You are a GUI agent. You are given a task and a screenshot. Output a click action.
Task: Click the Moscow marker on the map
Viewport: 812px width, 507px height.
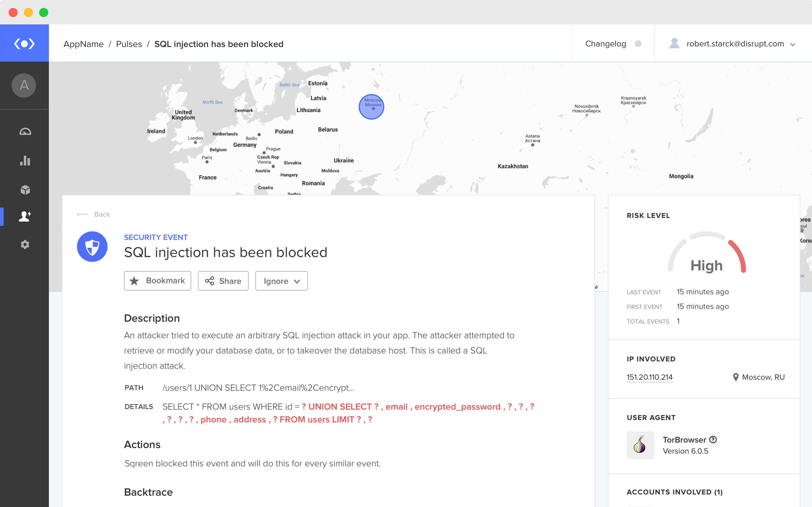click(371, 107)
